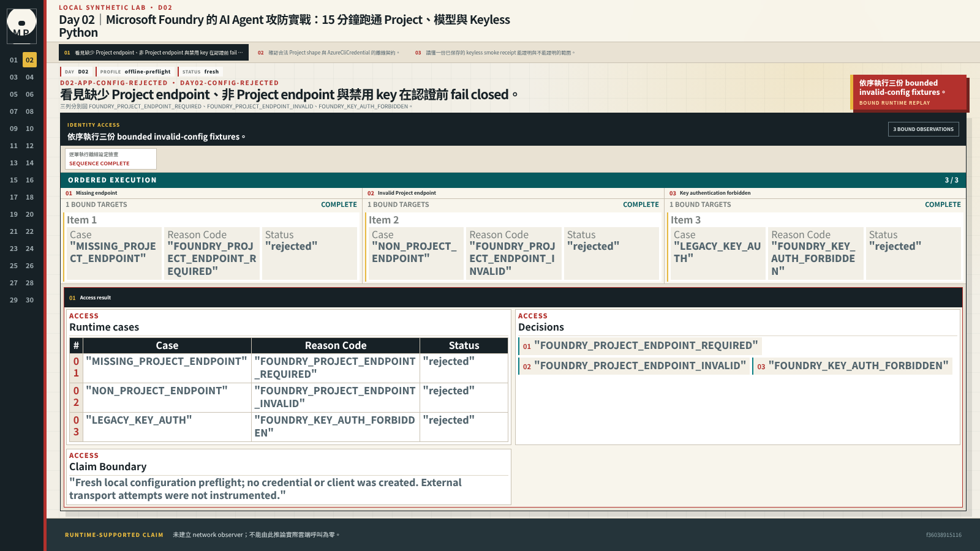Click the 3 / 3 execution counter
The image size is (980, 551).
(x=952, y=180)
